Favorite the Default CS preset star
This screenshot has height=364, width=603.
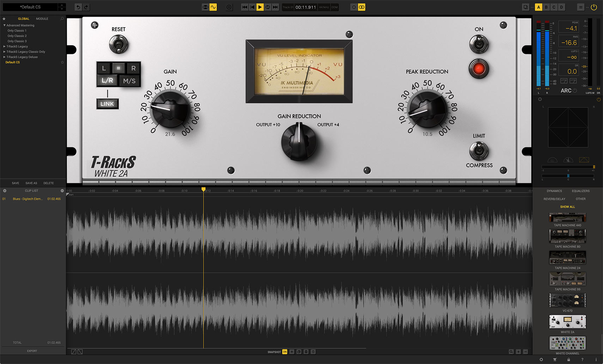pos(62,62)
